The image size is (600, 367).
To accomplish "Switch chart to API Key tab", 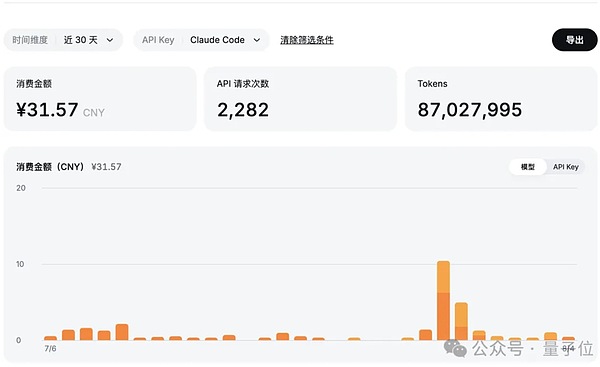I will pos(566,167).
